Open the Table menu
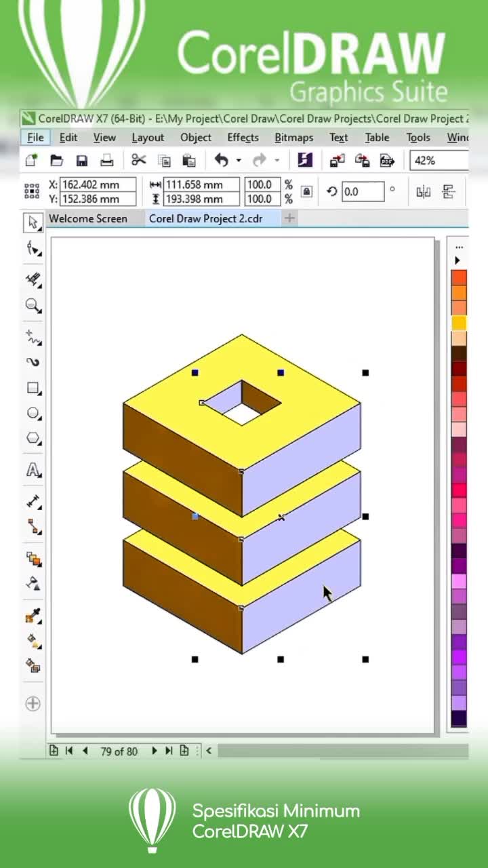 click(x=377, y=138)
